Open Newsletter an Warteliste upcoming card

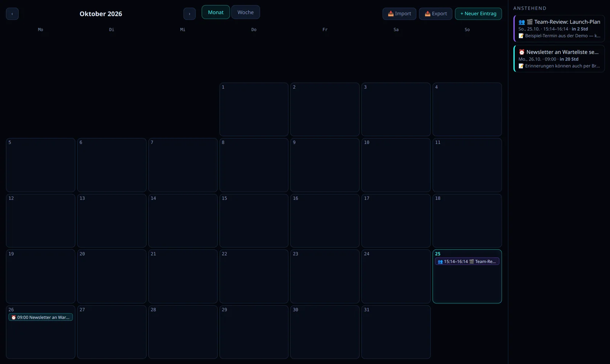click(x=559, y=59)
